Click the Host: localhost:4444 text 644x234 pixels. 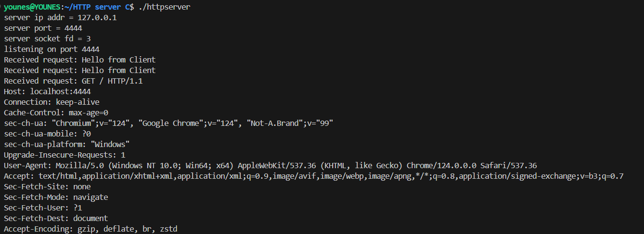pos(47,91)
